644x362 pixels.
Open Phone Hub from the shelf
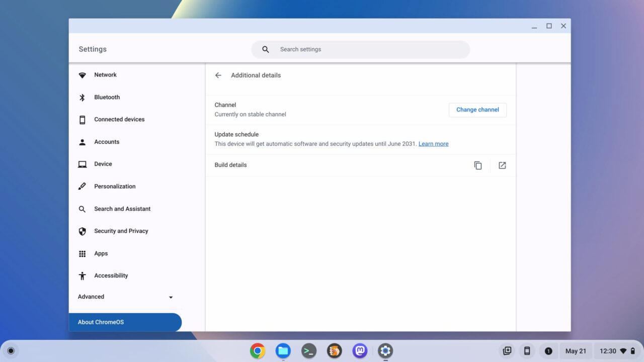point(527,351)
